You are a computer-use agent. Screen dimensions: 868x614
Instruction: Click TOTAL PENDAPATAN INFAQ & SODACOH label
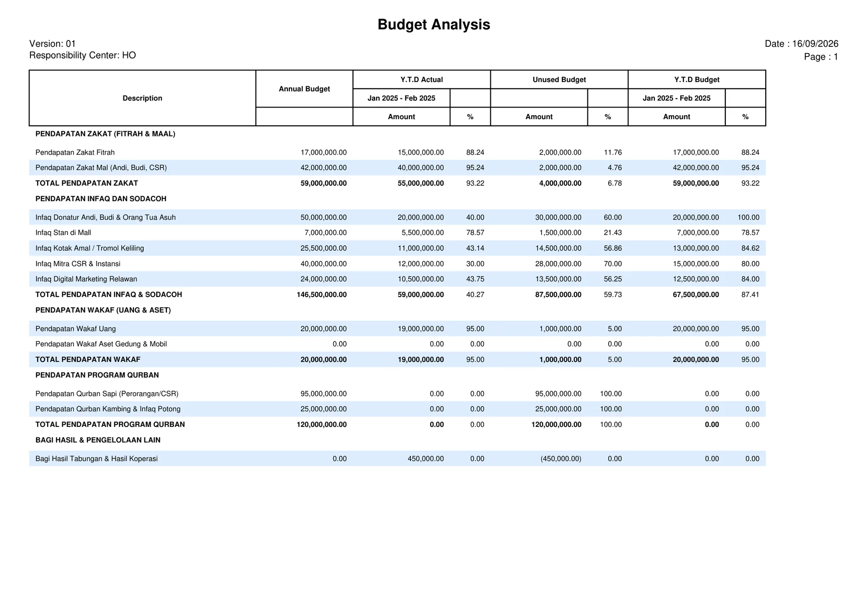(108, 295)
